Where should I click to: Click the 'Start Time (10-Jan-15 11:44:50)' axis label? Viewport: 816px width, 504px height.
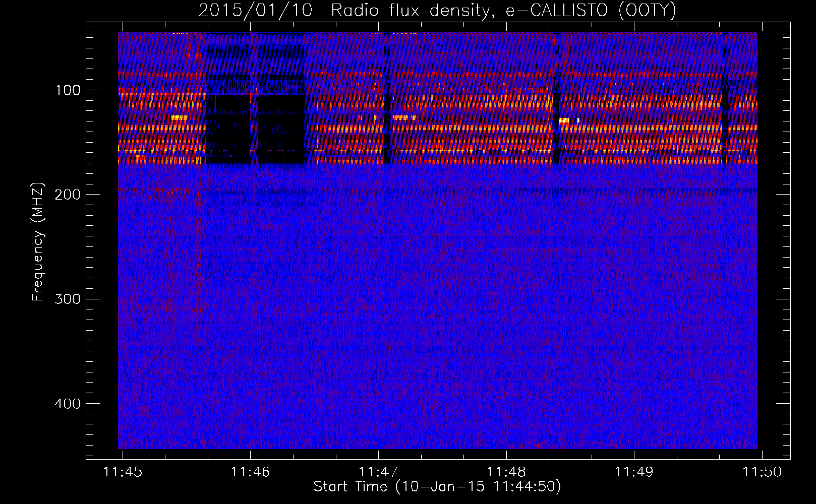(x=437, y=487)
